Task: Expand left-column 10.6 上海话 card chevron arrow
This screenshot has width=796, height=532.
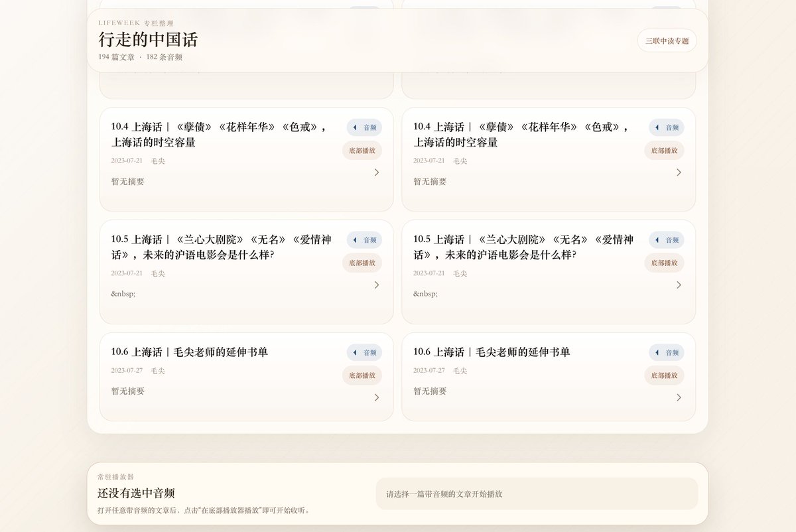Action: coord(377,397)
